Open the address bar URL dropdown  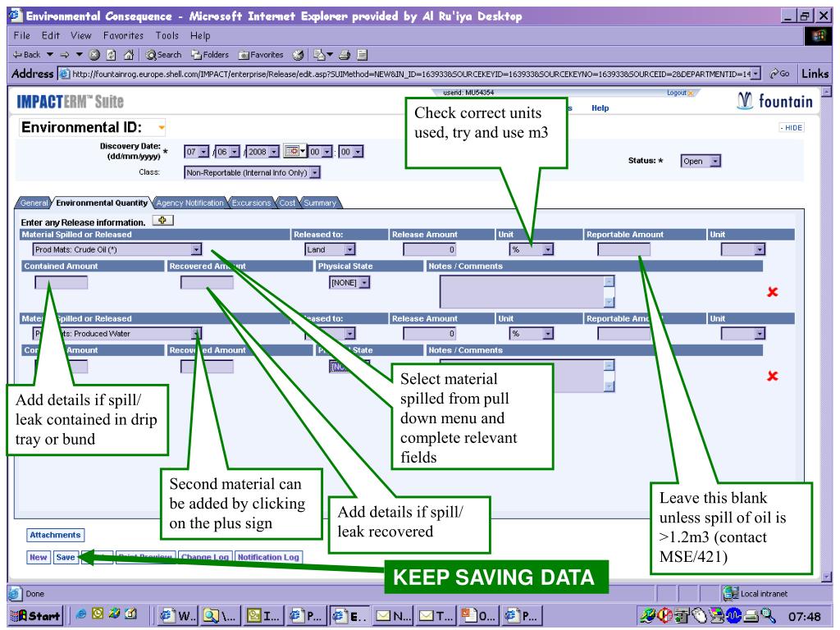(x=756, y=74)
